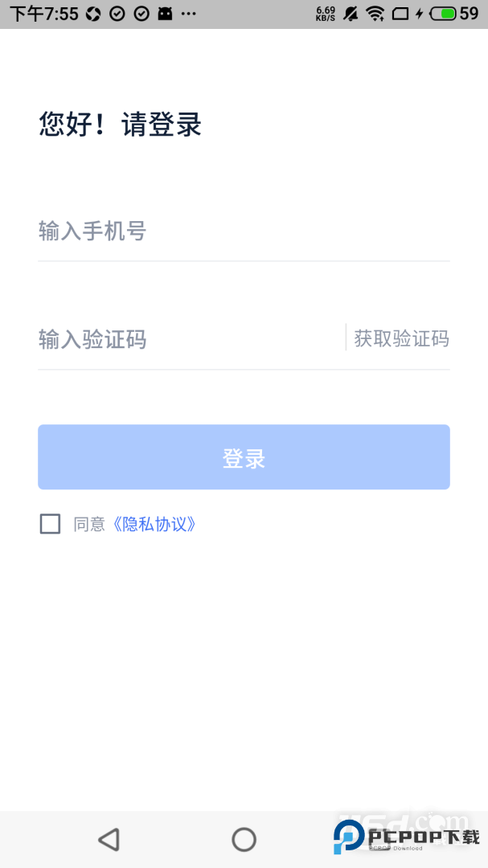
Task: Request a code via 获取验证码
Action: 401,338
